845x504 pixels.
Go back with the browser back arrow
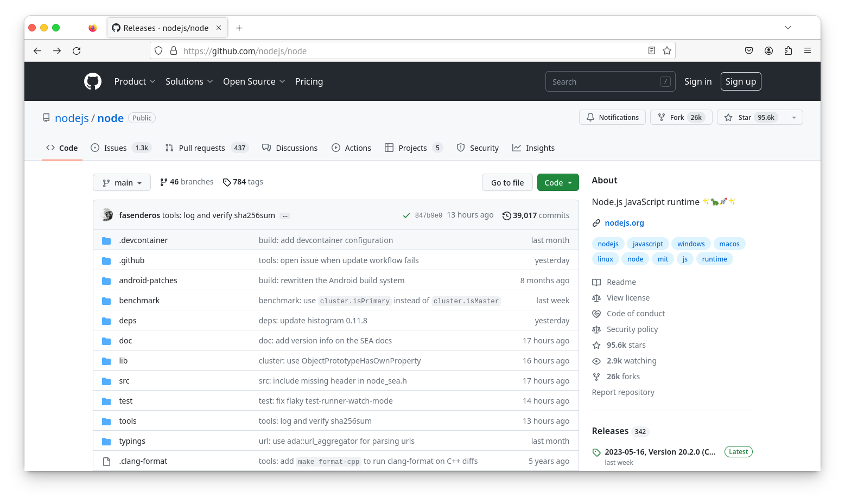click(37, 51)
